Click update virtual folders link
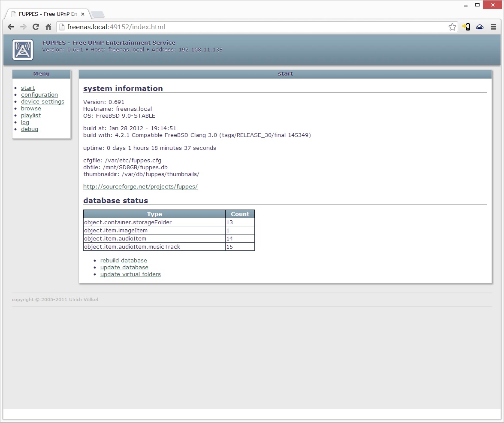The height and width of the screenshot is (423, 504). coord(130,274)
